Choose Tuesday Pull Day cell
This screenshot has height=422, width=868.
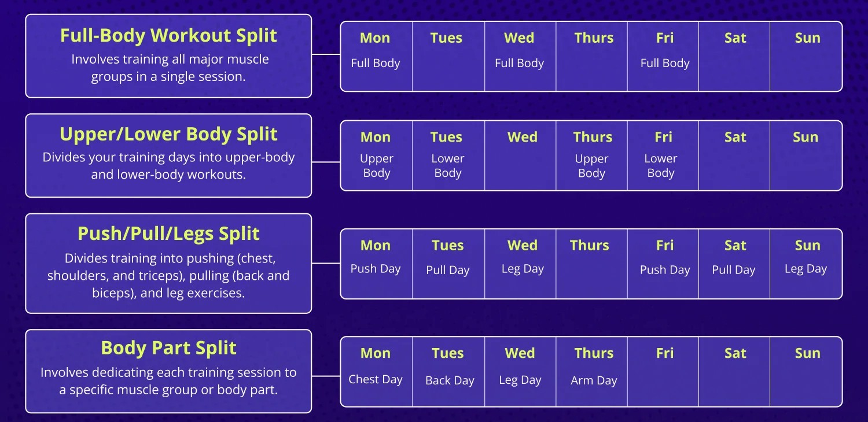448,264
